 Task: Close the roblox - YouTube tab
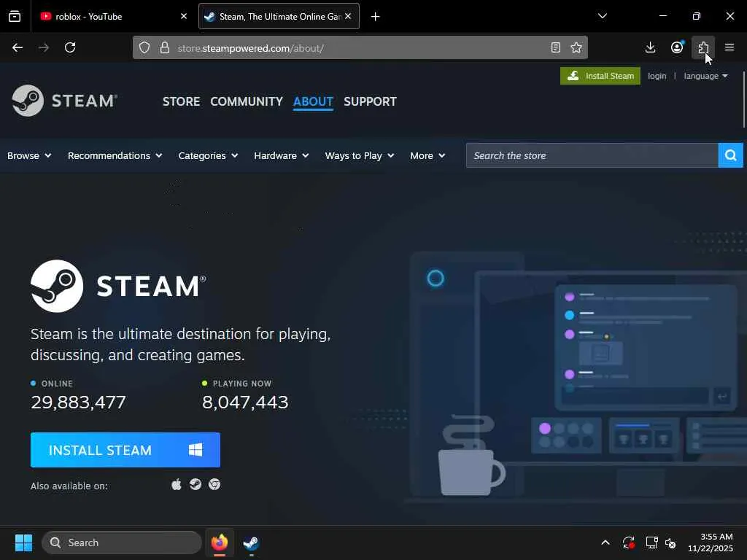pyautogui.click(x=184, y=17)
